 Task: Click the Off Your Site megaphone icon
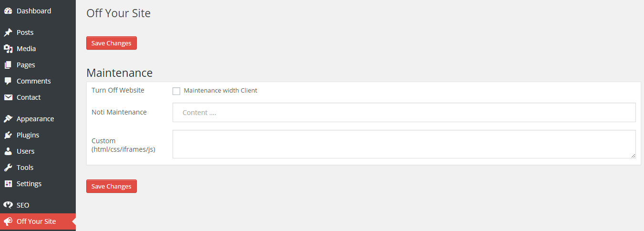coord(8,221)
